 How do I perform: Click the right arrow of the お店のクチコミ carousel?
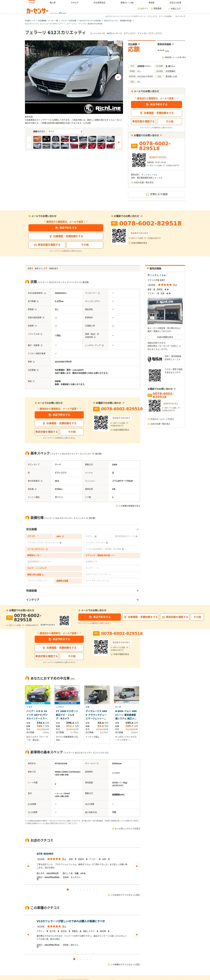[137, 866]
